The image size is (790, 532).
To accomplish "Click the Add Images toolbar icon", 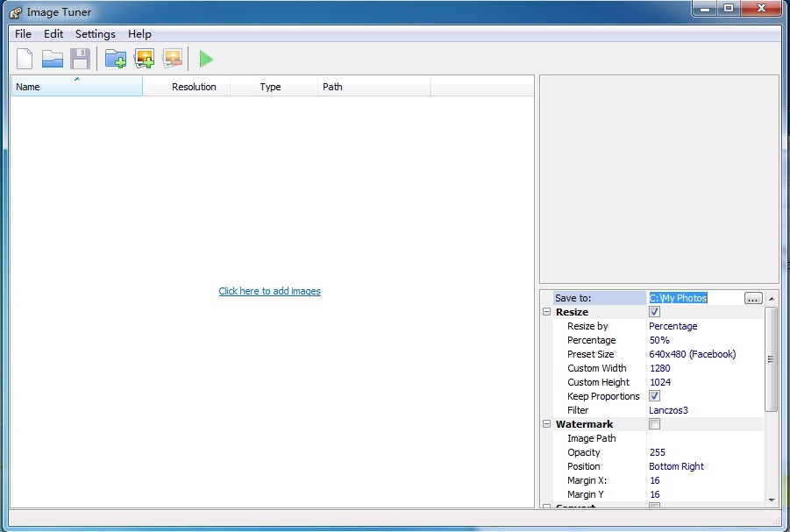I will pyautogui.click(x=144, y=59).
